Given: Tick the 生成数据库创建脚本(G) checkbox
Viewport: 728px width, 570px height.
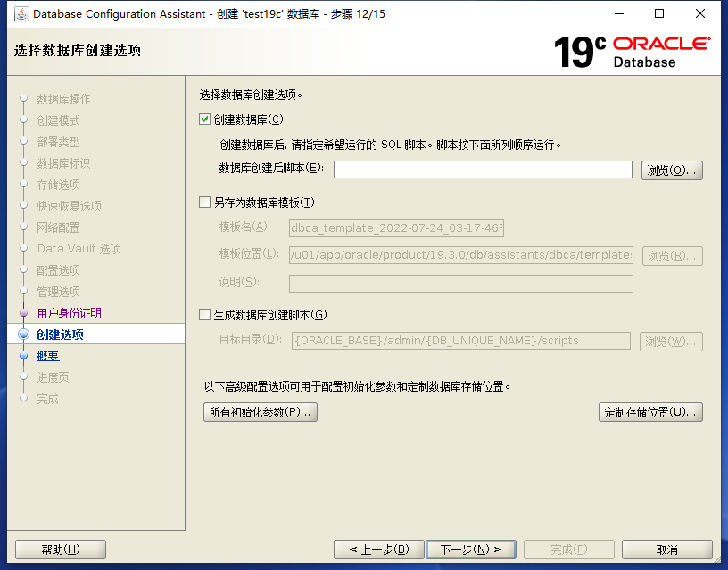Looking at the screenshot, I should click(205, 315).
